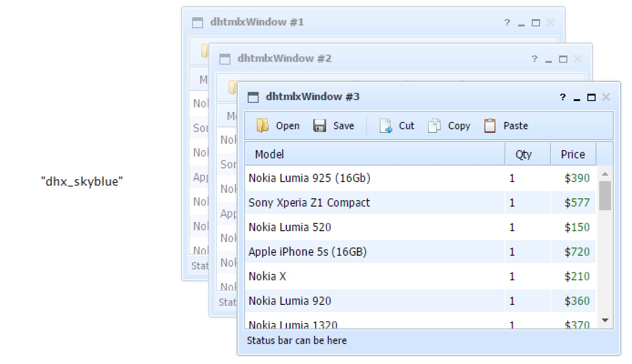Close dhtmlxWindow #2

tap(578, 59)
